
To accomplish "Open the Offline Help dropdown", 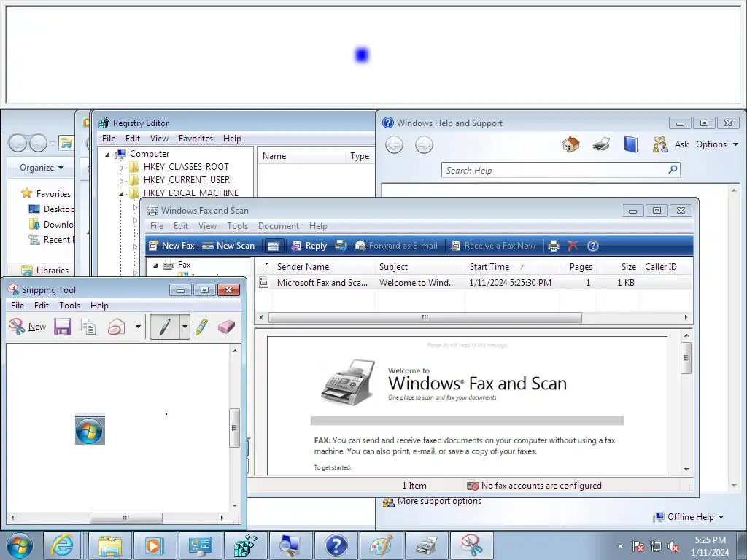I will tap(689, 517).
